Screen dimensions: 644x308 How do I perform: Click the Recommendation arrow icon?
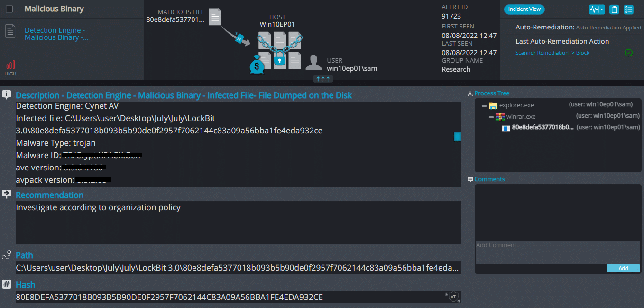[x=7, y=194]
